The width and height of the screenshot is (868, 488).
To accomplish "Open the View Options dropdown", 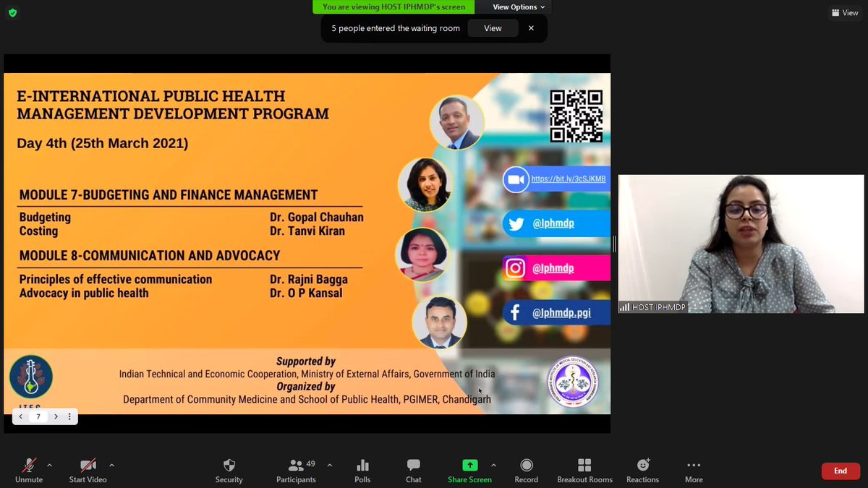I will pyautogui.click(x=519, y=7).
